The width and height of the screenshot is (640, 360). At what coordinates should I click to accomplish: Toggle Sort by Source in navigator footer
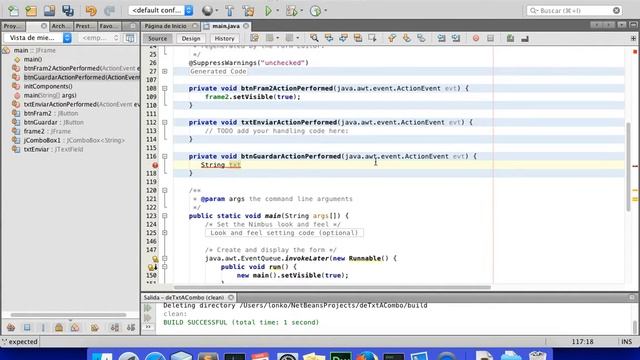[x=131, y=327]
